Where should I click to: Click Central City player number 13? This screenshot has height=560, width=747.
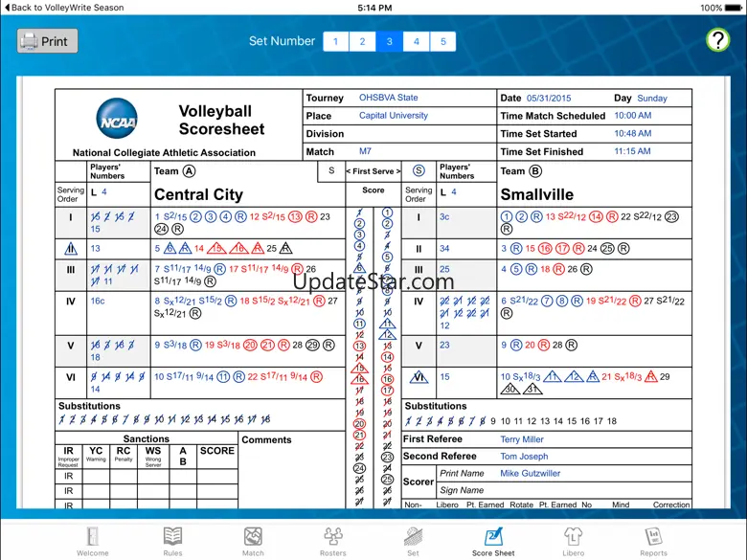coord(95,249)
